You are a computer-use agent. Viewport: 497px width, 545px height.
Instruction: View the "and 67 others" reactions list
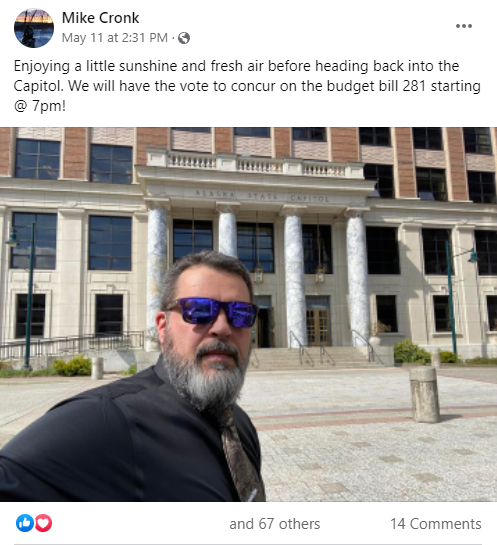tap(275, 524)
